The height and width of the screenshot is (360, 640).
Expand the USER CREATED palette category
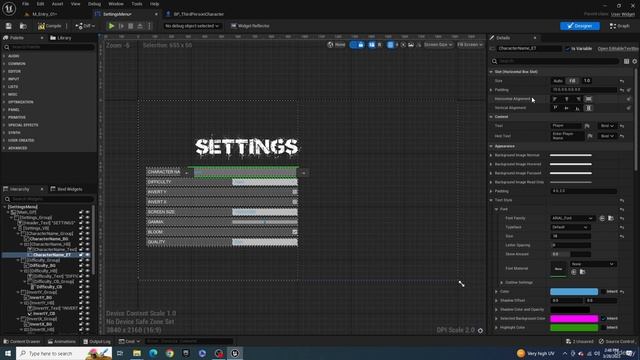click(x=21, y=140)
